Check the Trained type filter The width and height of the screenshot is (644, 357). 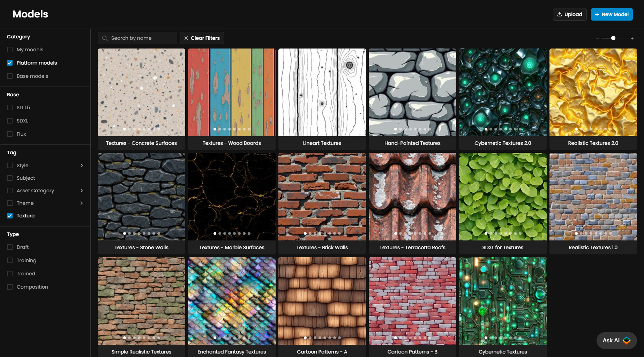pyautogui.click(x=10, y=274)
